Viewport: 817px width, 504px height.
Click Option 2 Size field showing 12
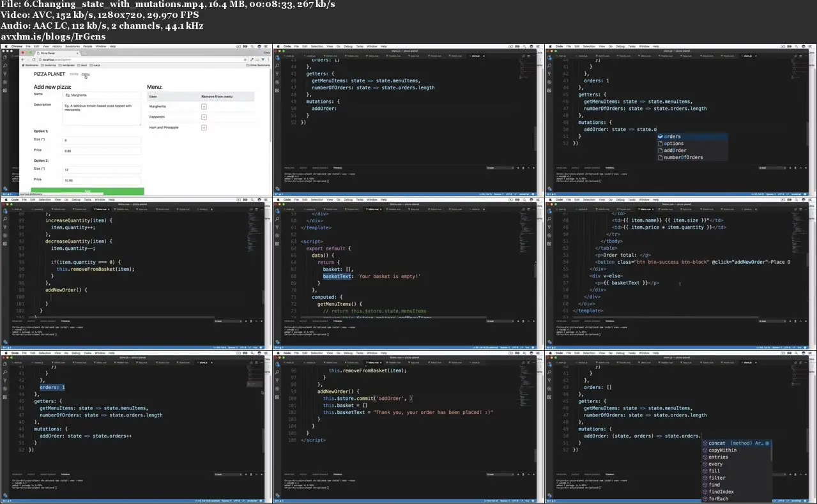102,170
